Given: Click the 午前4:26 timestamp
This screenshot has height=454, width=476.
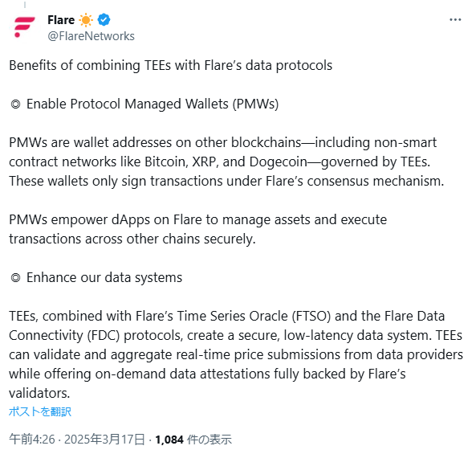Looking at the screenshot, I should pyautogui.click(x=32, y=440).
